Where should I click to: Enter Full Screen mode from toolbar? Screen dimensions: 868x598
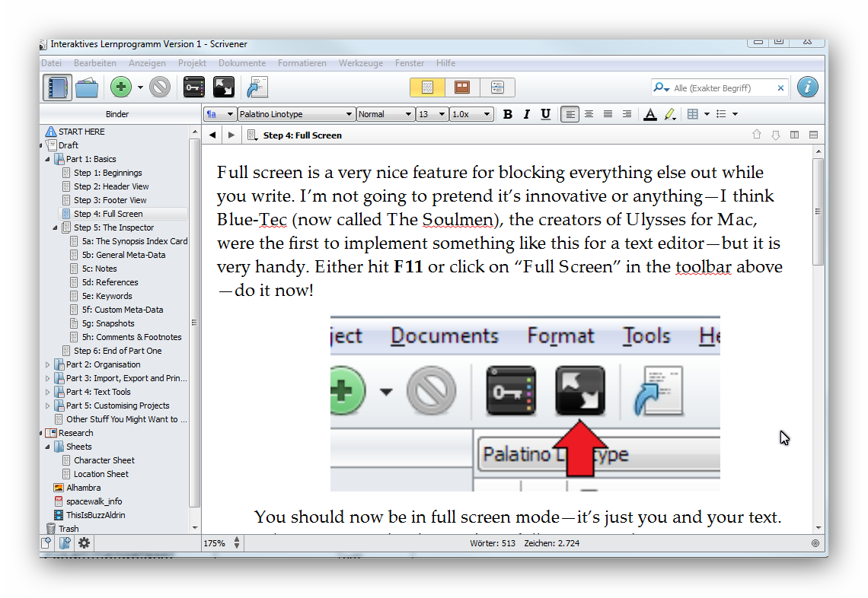[x=224, y=87]
